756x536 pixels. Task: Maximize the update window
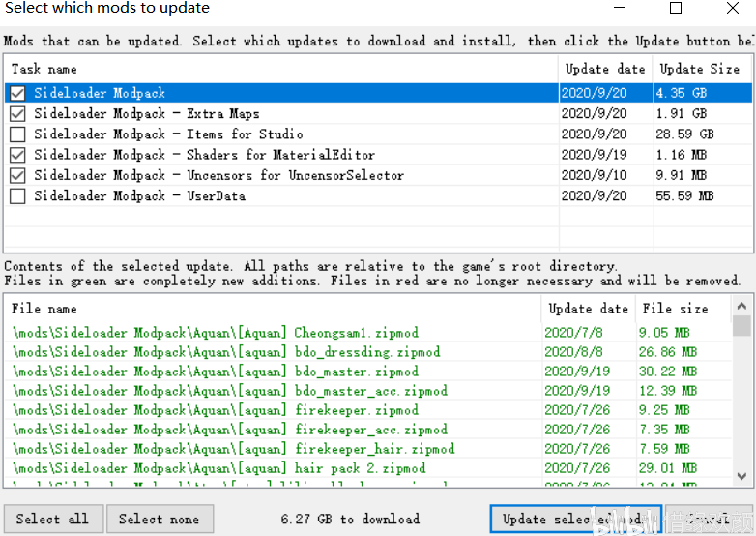pyautogui.click(x=676, y=8)
